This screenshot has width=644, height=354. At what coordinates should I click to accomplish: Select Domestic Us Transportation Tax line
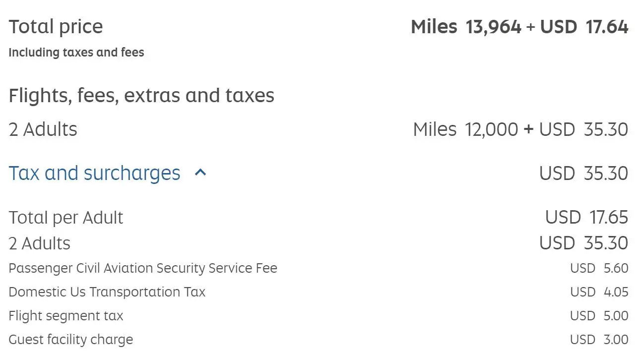pos(107,292)
